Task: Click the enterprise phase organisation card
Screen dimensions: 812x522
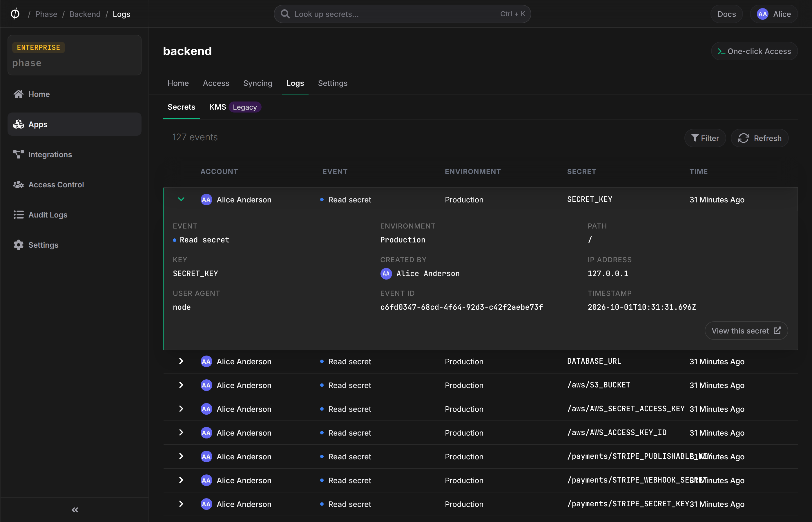Action: [75, 55]
